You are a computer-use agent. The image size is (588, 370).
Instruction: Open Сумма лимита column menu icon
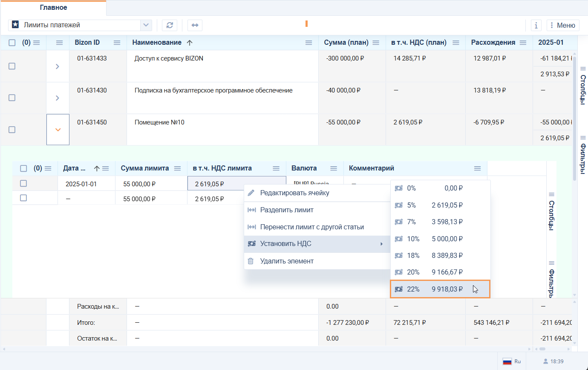point(178,168)
